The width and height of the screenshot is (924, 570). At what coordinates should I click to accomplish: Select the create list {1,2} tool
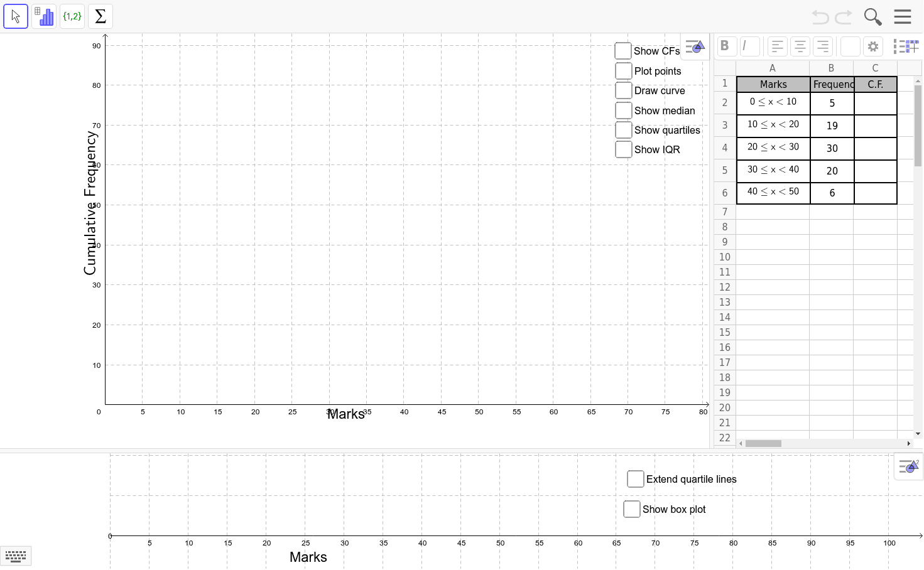coord(72,16)
